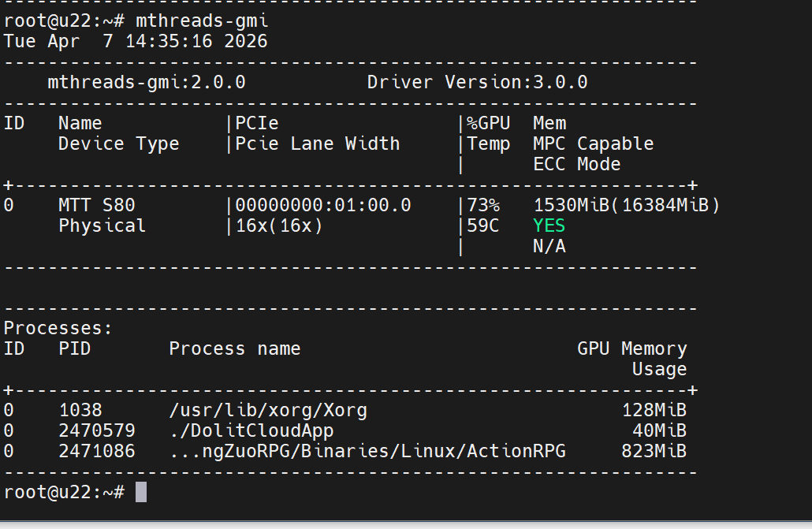This screenshot has width=812, height=529.
Task: Click the green YES status text
Action: 549,225
